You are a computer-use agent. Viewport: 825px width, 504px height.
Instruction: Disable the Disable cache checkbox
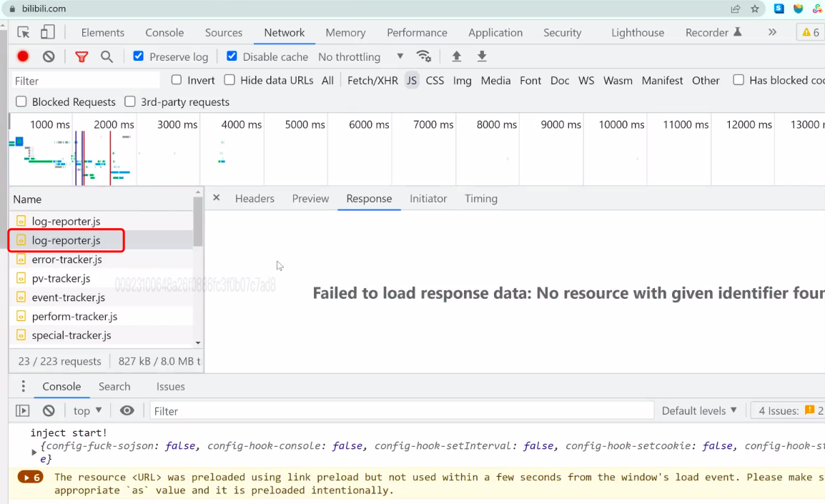tap(232, 56)
